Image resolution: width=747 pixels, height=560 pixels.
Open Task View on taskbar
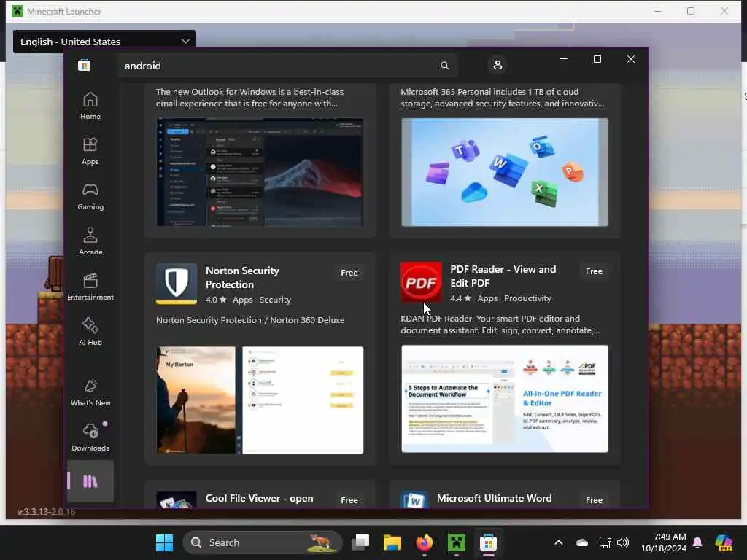(360, 542)
